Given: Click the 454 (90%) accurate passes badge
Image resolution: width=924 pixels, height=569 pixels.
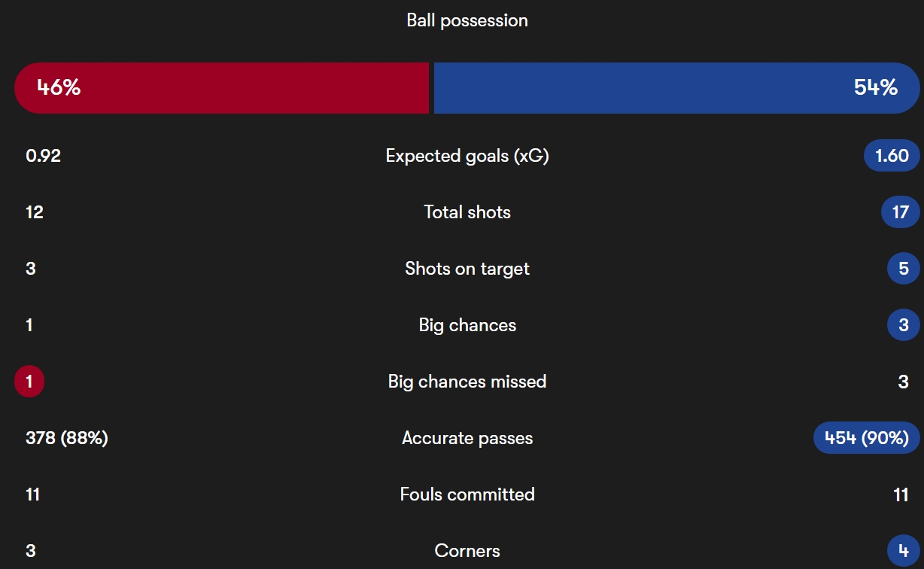Looking at the screenshot, I should coord(867,438).
